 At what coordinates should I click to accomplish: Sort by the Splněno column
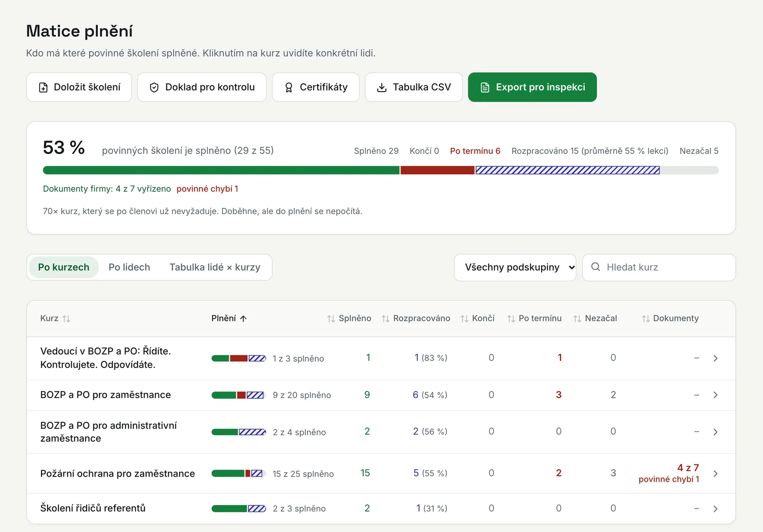(349, 318)
